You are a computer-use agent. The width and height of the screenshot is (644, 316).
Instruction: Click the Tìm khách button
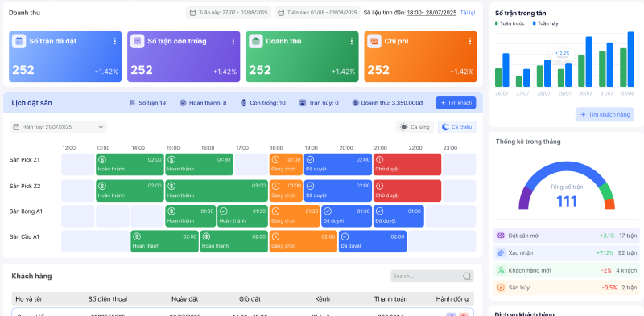click(456, 103)
